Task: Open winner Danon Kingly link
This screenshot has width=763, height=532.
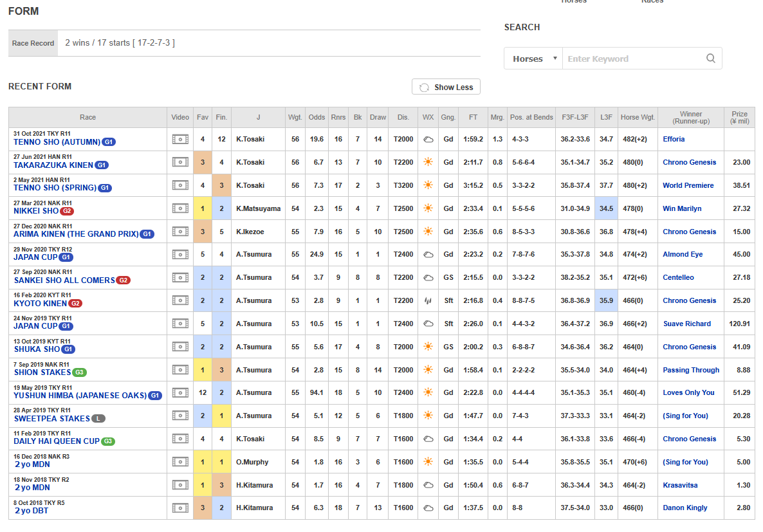Action: [685, 508]
